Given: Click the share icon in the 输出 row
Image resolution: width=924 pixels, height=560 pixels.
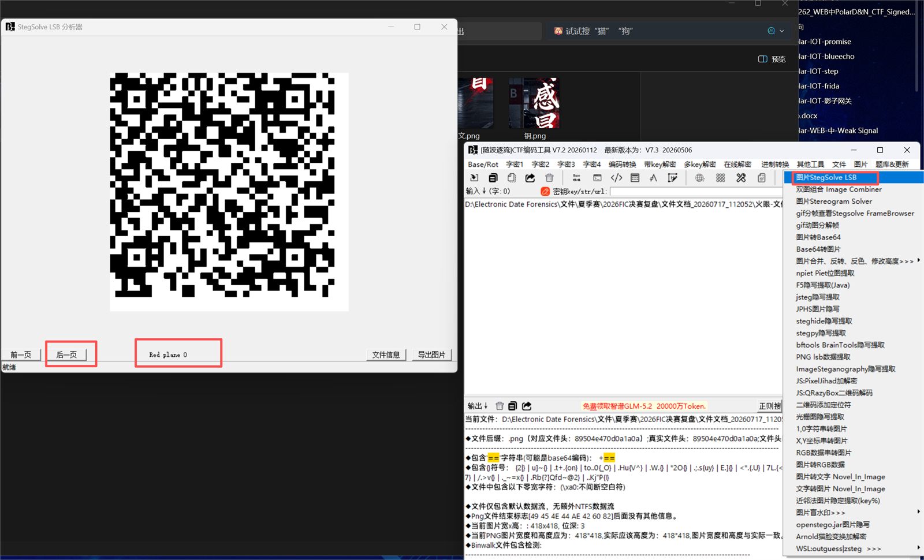Looking at the screenshot, I should [527, 406].
